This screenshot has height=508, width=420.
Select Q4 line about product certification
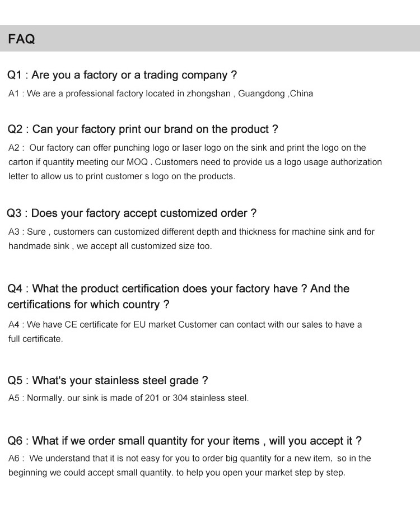click(178, 289)
